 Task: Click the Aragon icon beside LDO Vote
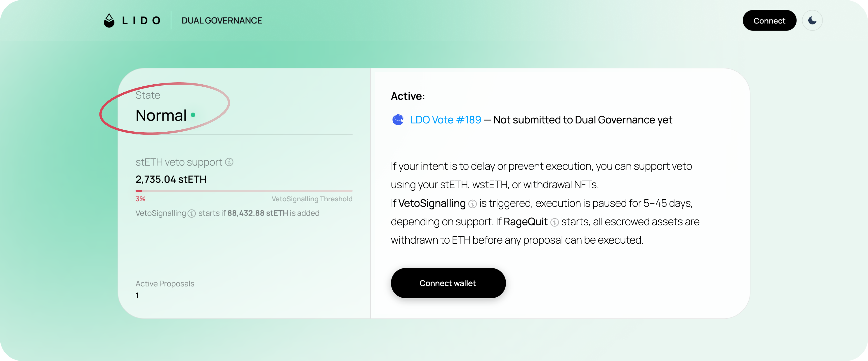pos(398,120)
